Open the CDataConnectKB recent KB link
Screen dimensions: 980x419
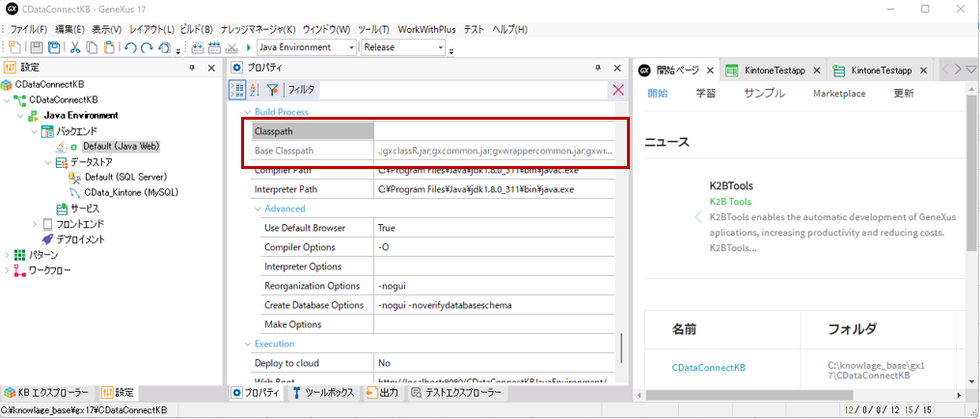(709, 368)
